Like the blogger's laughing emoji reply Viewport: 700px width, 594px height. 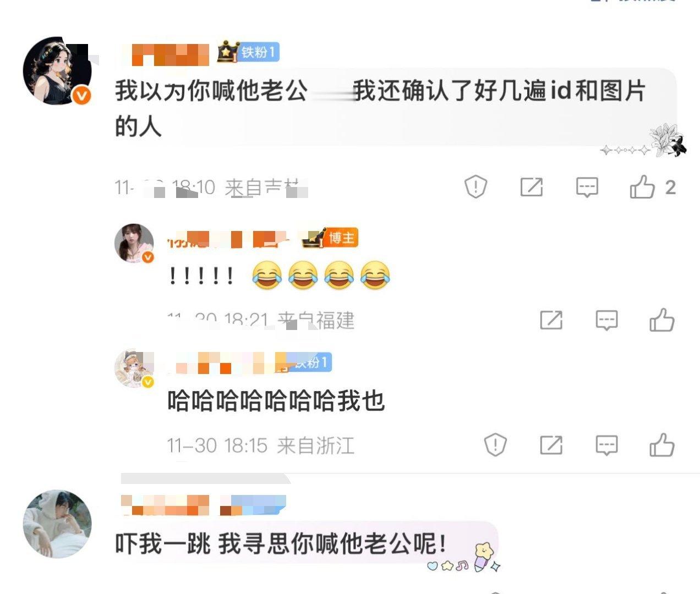point(662,320)
